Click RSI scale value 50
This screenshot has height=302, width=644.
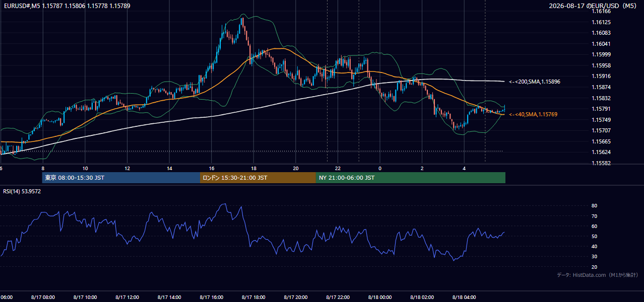[x=594, y=236]
